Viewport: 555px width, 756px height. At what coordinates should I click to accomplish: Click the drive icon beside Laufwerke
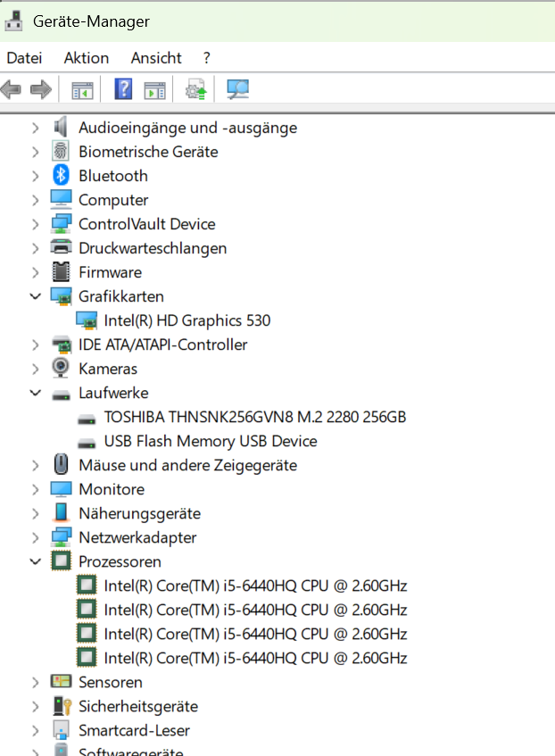click(62, 395)
